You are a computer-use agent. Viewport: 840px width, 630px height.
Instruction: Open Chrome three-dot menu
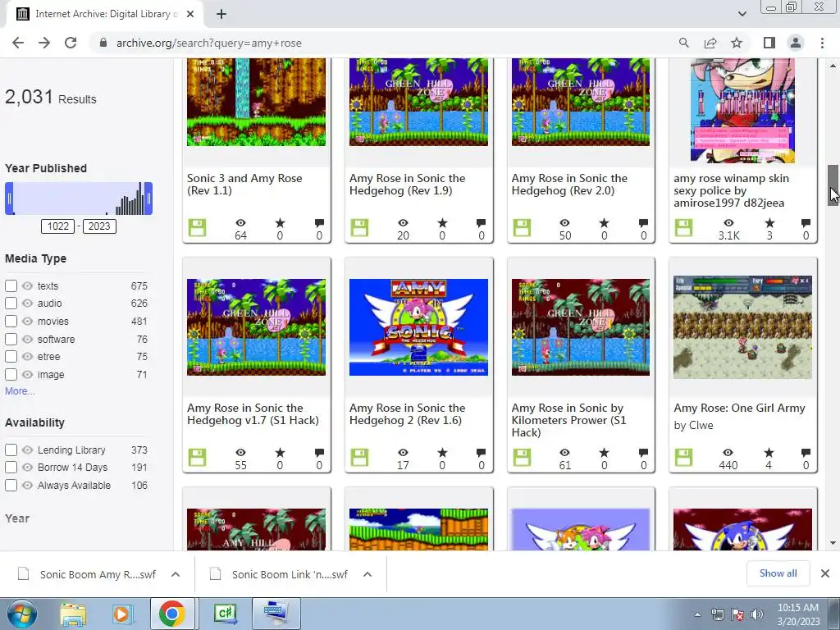pyautogui.click(x=822, y=43)
